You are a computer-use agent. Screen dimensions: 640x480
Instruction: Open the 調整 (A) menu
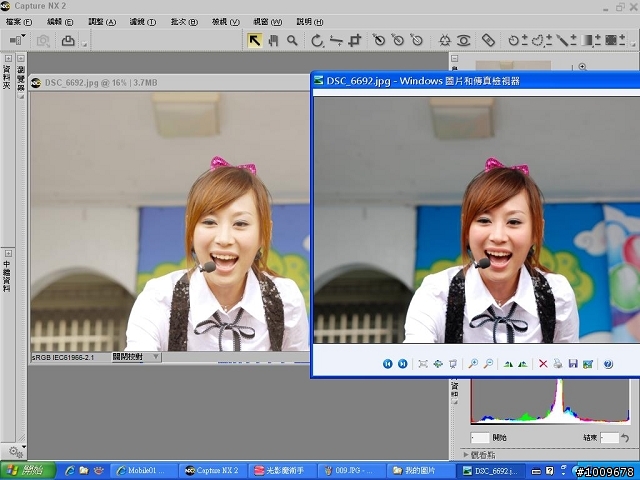click(x=102, y=22)
